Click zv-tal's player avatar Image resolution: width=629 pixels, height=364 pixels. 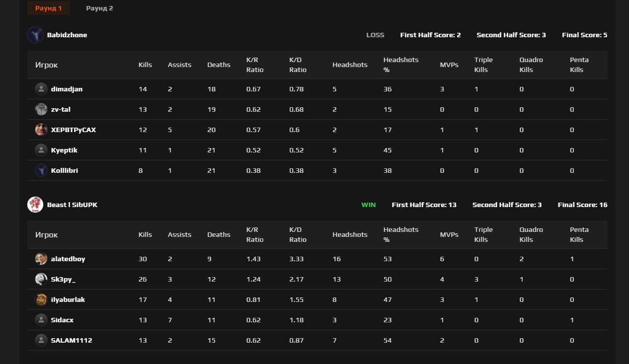(x=41, y=110)
